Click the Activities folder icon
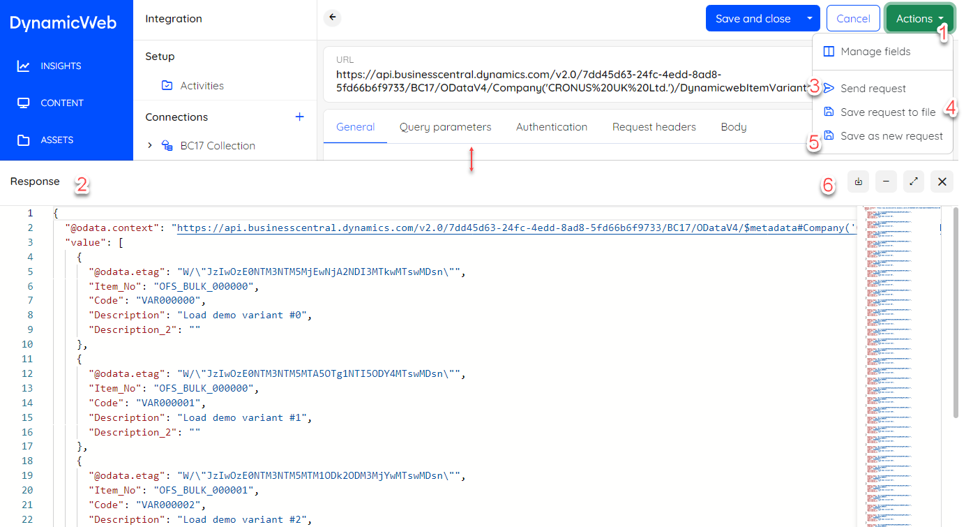Screen dimensions: 980x527 tap(167, 86)
